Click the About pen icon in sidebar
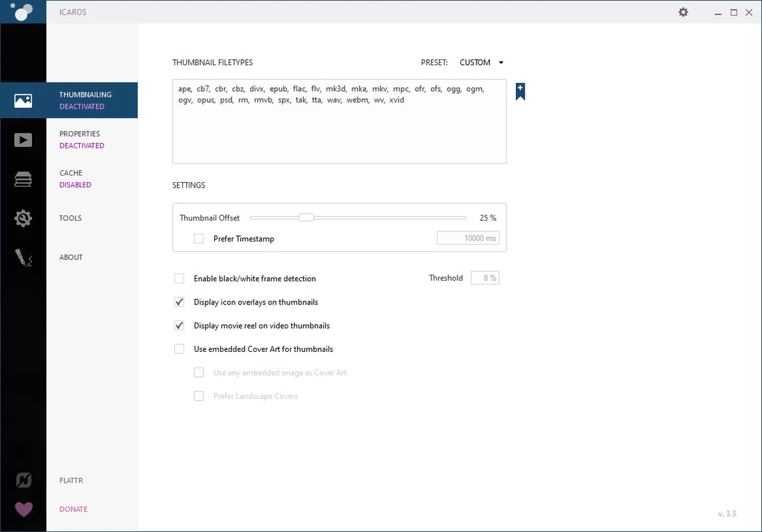Image resolution: width=762 pixels, height=532 pixels. 23,257
